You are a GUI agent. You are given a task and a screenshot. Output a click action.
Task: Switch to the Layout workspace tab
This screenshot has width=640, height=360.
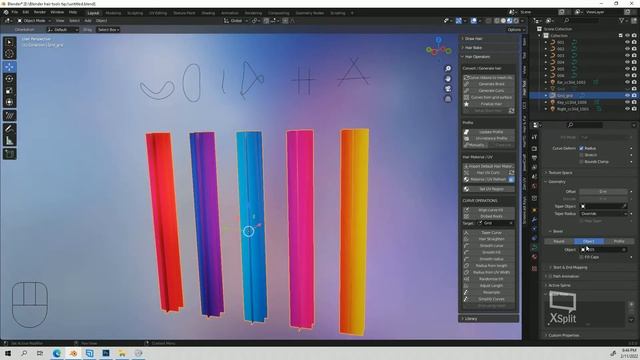(93, 13)
